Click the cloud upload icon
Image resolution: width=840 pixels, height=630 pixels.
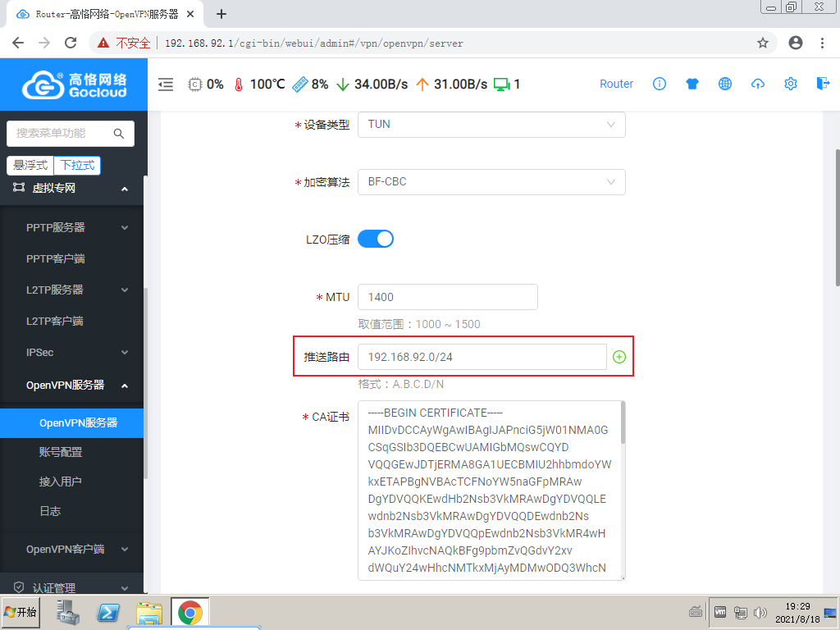click(x=757, y=84)
